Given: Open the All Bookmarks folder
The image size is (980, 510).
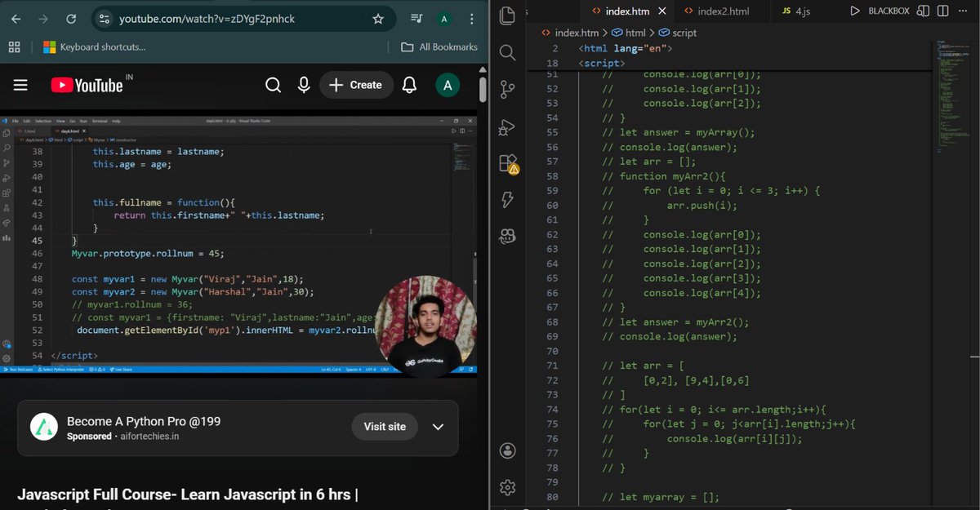Looking at the screenshot, I should click(x=439, y=47).
